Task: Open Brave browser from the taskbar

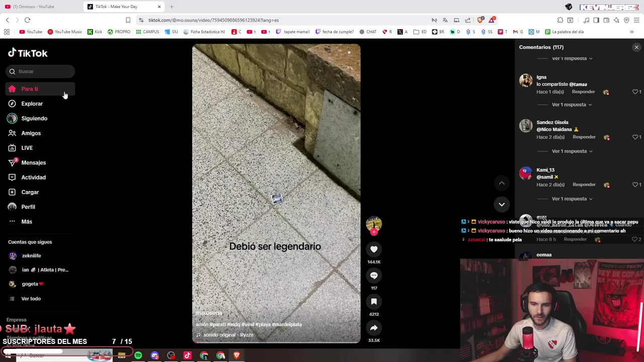Action: (x=236, y=355)
